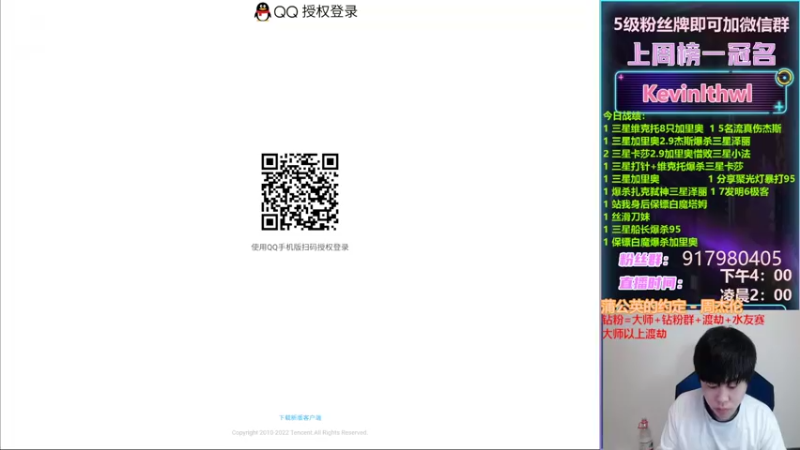The width and height of the screenshot is (800, 450).
Task: Click the QQ login QR code
Action: pyautogui.click(x=300, y=192)
